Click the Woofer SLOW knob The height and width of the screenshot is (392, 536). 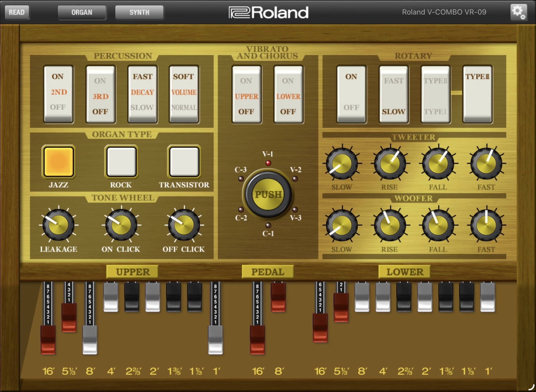(x=342, y=225)
